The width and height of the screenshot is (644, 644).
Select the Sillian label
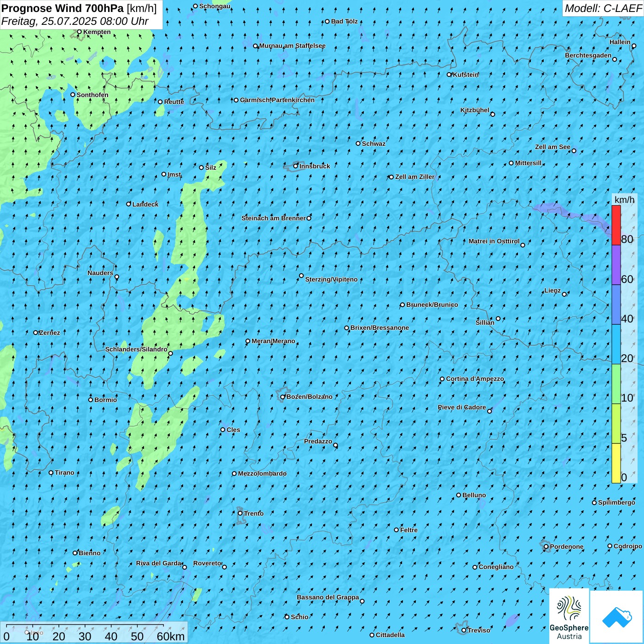[485, 322]
